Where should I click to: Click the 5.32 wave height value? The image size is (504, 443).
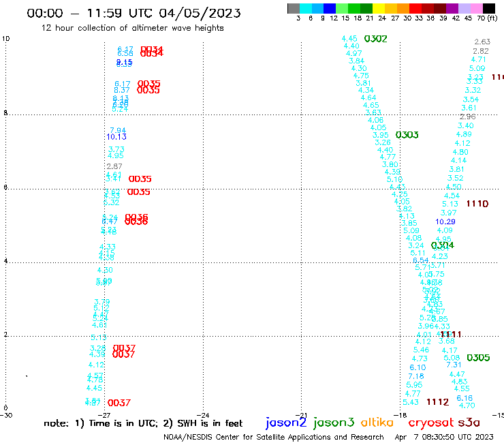click(x=111, y=202)
